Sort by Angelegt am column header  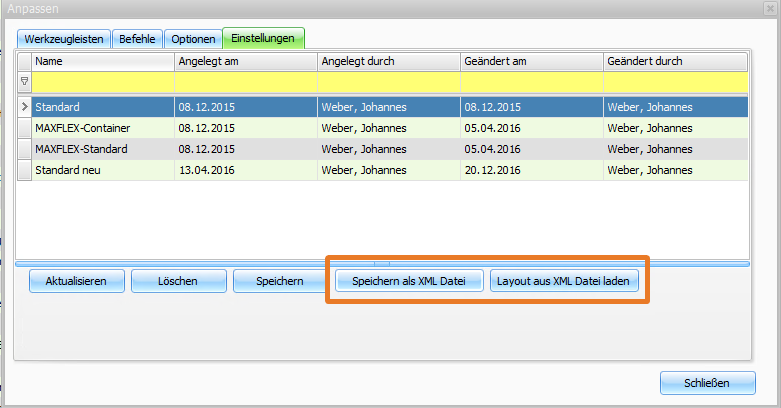click(245, 61)
